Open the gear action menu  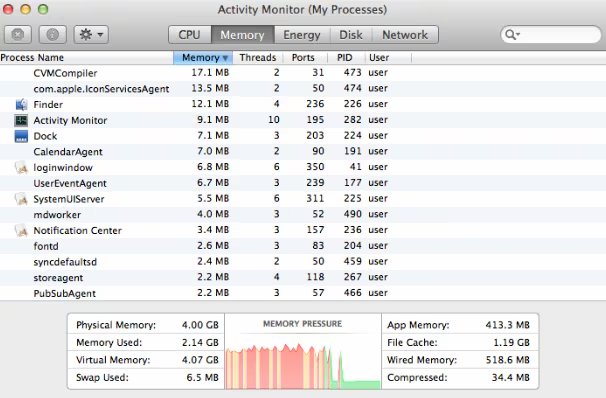(91, 35)
